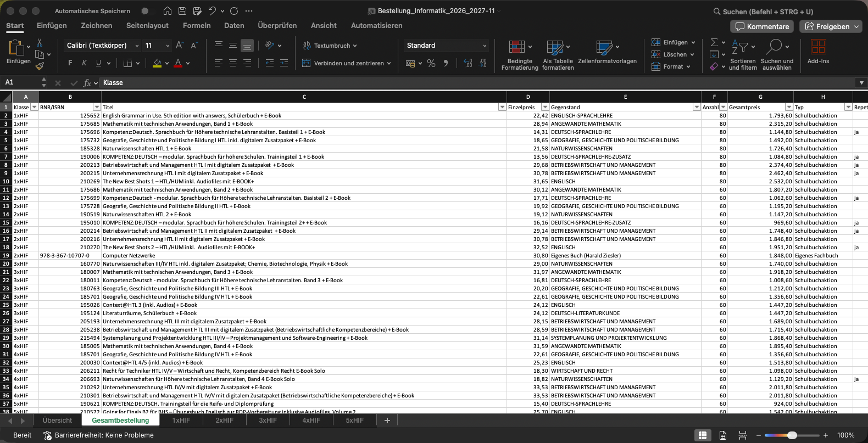
Task: Adjust the zoom slider handle
Action: click(x=792, y=435)
